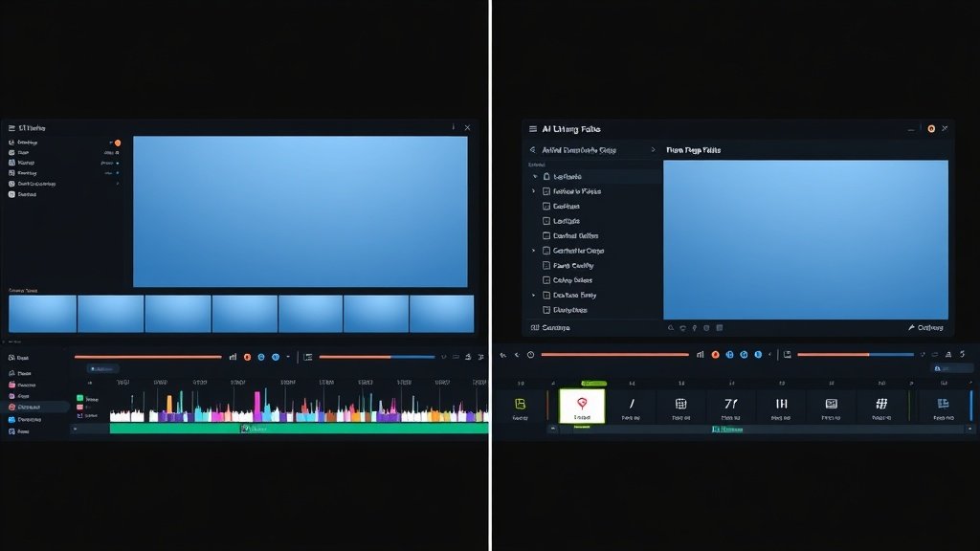
Task: Select the top item in left timeline sidebar
Action: pos(18,358)
